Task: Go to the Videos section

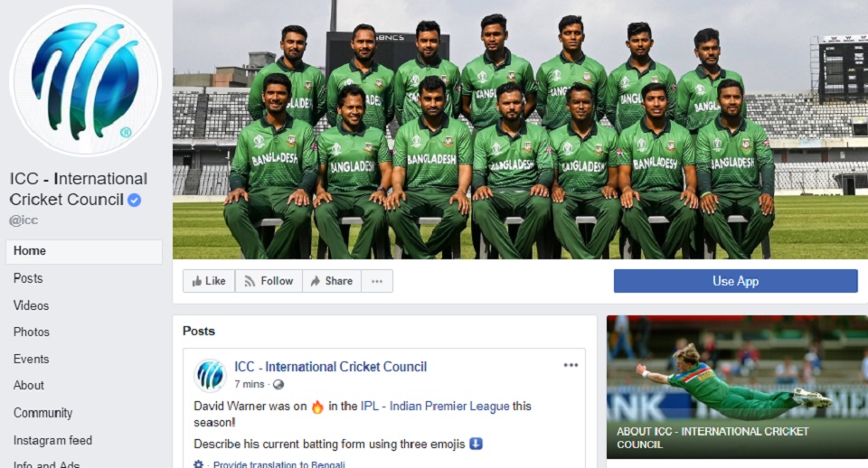Action: [x=31, y=305]
